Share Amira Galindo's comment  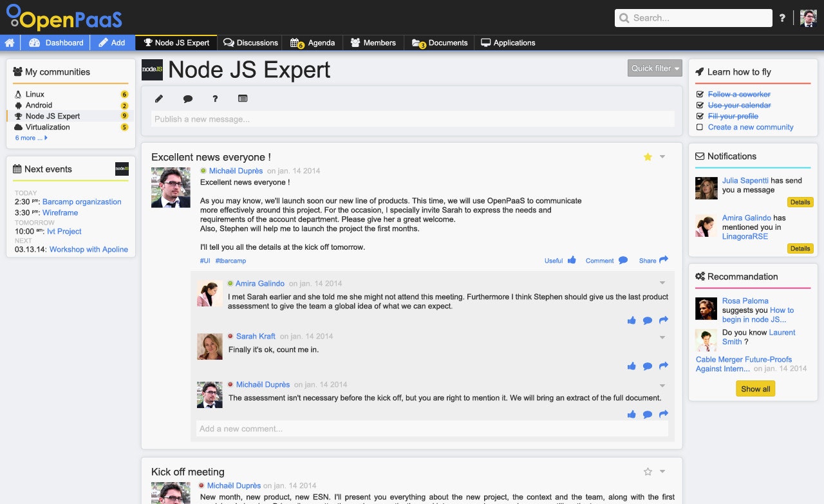664,320
